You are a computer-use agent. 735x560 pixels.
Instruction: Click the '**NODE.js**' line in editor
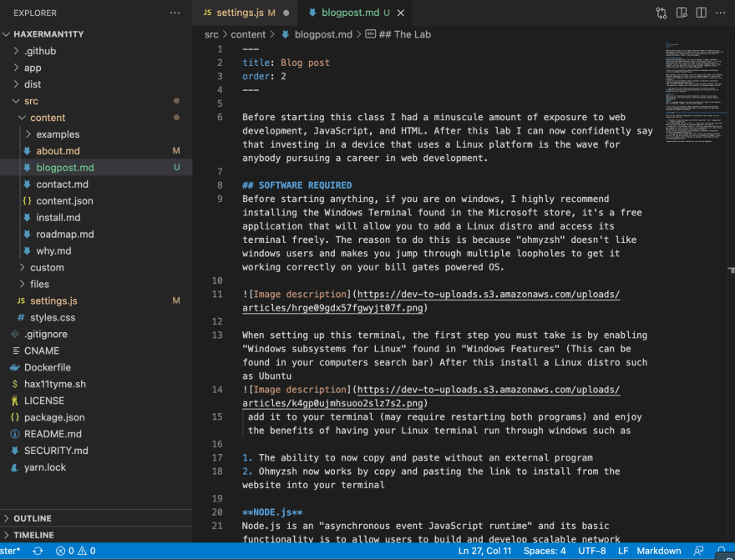click(x=272, y=512)
